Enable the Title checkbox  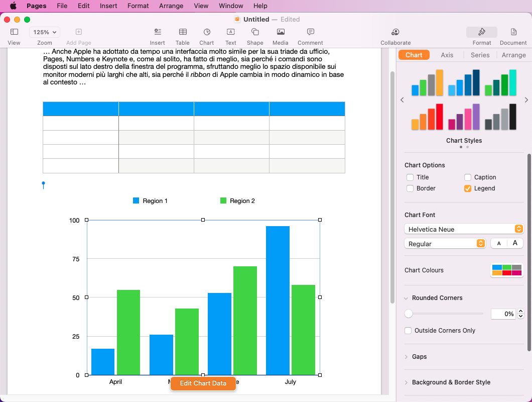click(410, 177)
